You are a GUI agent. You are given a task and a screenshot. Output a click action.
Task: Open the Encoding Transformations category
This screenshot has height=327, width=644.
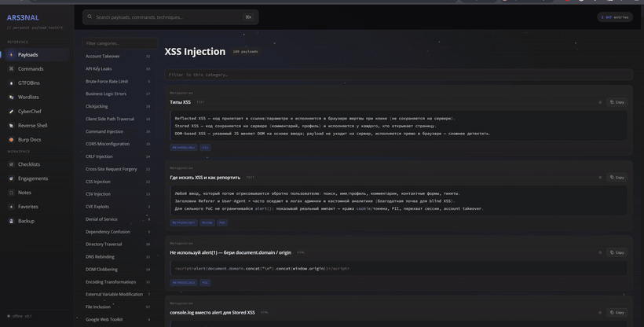click(x=118, y=282)
